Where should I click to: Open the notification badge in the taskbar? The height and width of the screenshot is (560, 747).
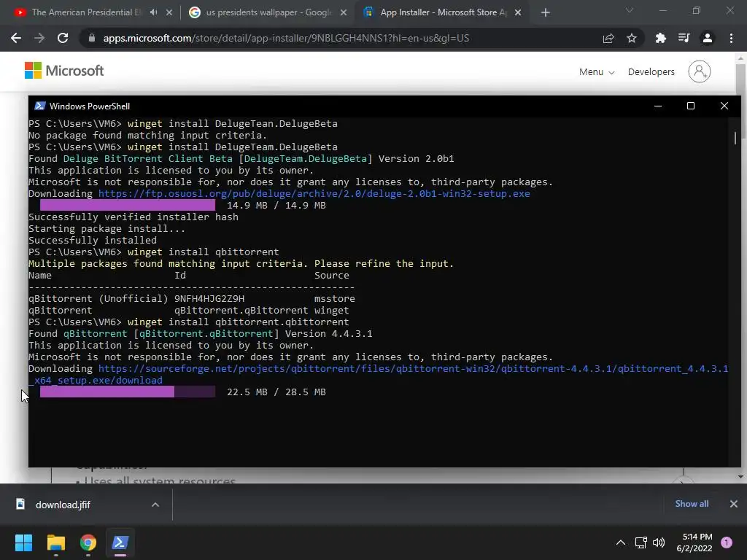[x=727, y=542]
